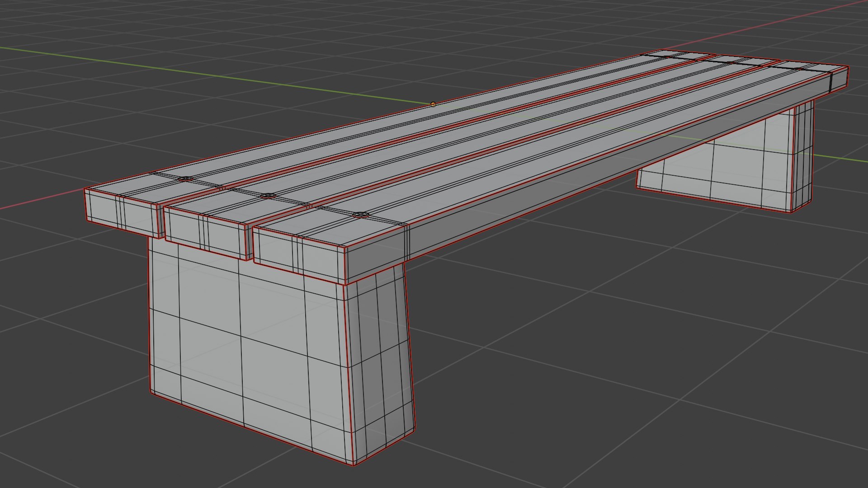Select the bolt head on the leftmost plank
Screen dimensions: 868x488
click(185, 179)
